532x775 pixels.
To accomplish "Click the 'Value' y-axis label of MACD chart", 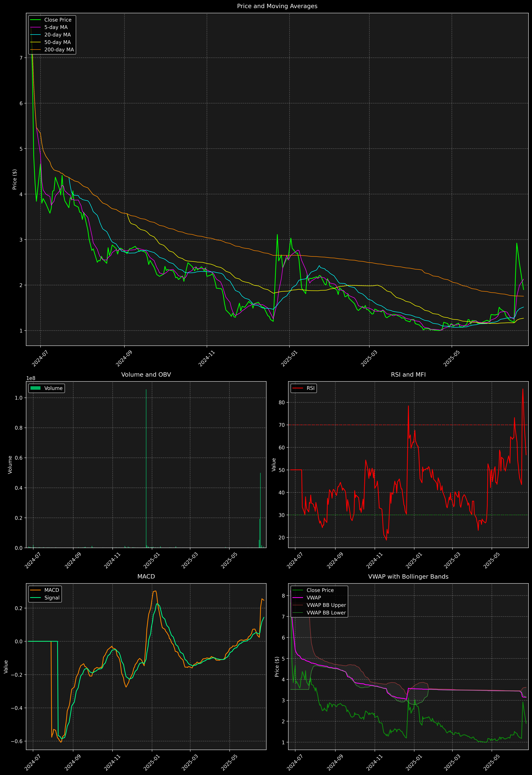I will point(6,667).
